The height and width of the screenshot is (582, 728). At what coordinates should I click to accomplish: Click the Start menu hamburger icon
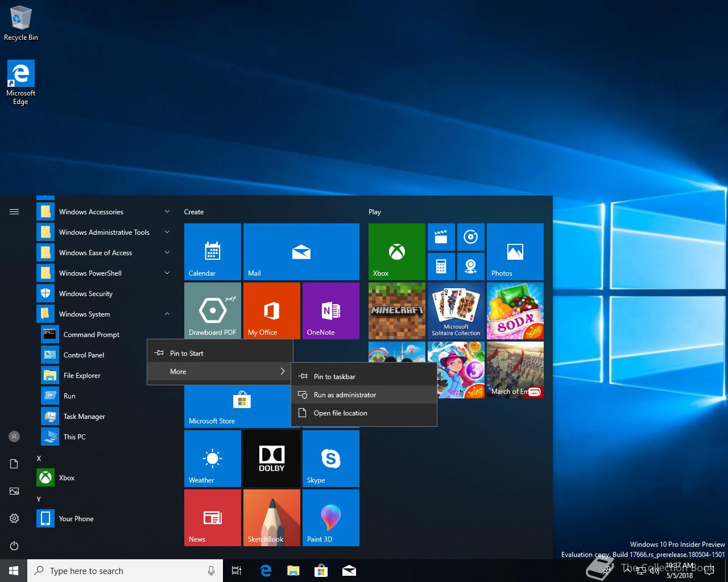14,211
